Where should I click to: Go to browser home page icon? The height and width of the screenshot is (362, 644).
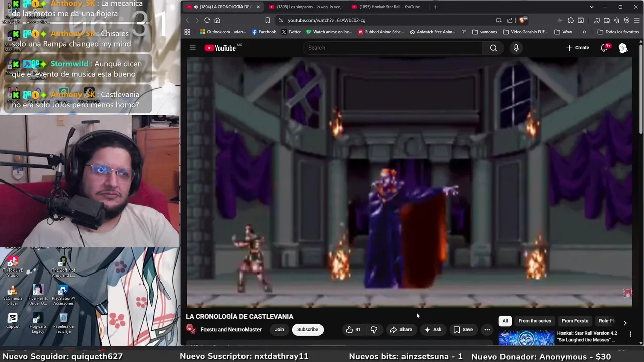(217, 20)
